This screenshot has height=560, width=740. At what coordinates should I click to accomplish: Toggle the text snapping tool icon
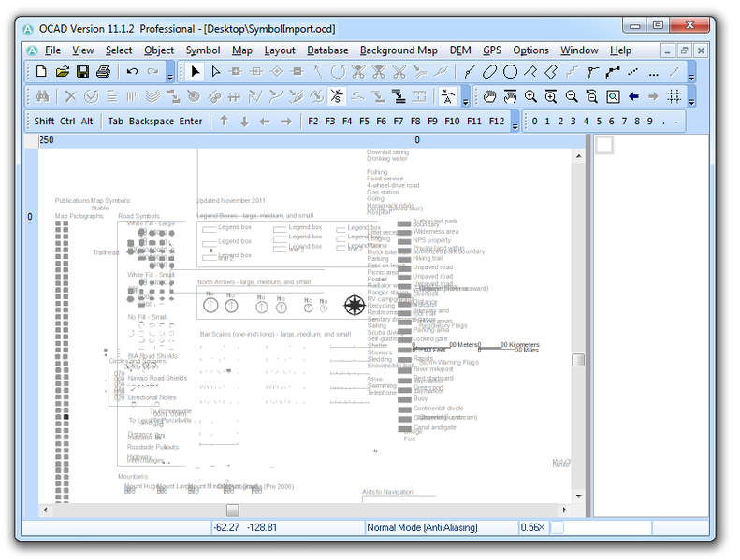[447, 96]
